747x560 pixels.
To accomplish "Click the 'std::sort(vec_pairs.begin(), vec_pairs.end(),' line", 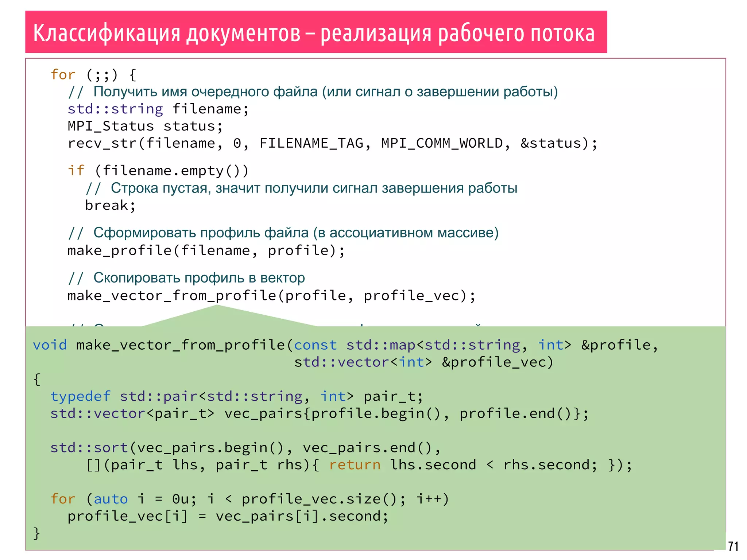I will [245, 448].
